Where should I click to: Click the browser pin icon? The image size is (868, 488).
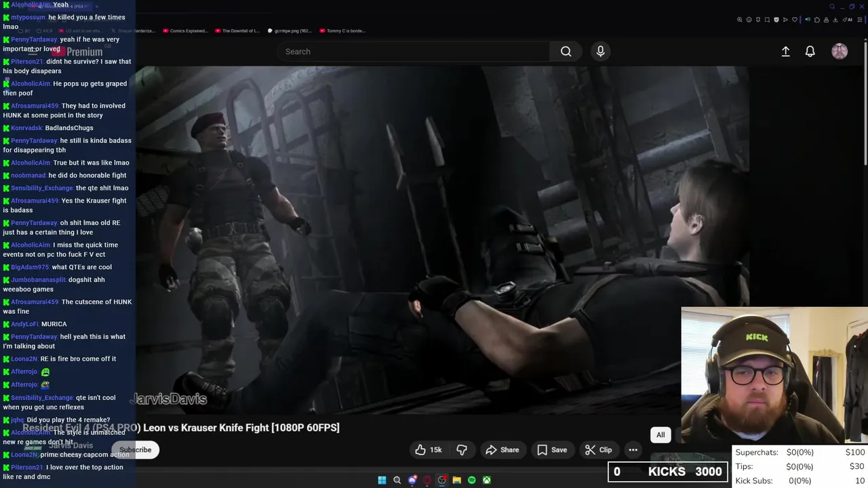(x=758, y=20)
